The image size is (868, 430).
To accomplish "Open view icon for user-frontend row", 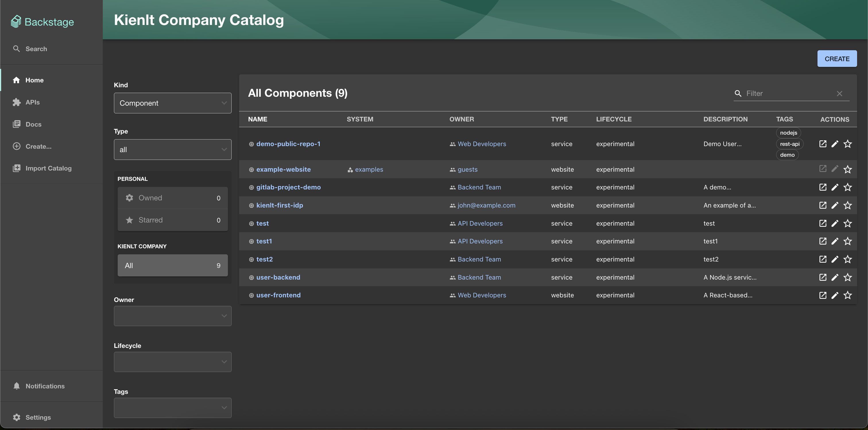I will pyautogui.click(x=823, y=295).
